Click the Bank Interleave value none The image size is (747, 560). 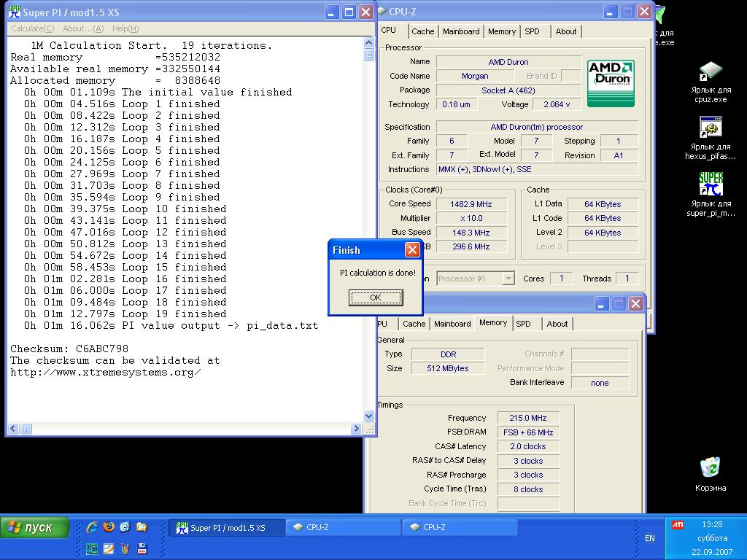pos(600,383)
